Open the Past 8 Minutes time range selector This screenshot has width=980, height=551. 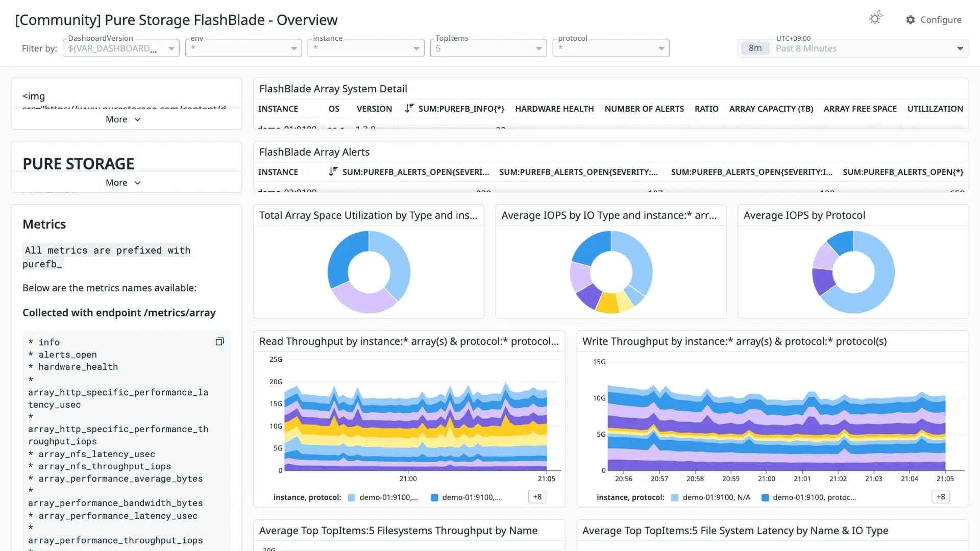click(x=853, y=48)
